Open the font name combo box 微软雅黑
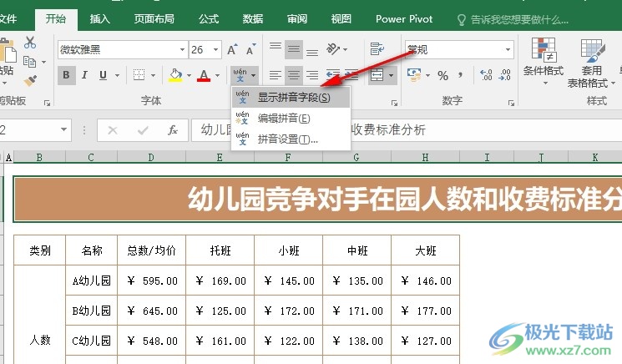 click(122, 49)
